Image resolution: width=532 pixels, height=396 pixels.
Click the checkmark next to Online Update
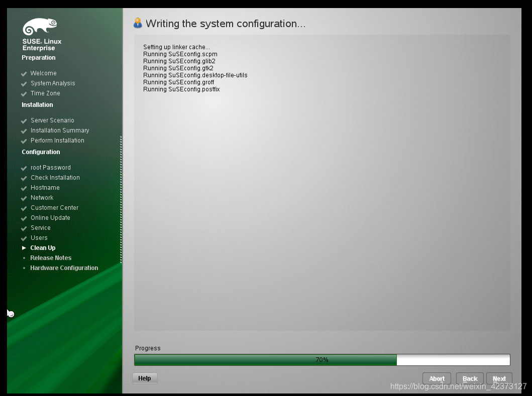24,218
